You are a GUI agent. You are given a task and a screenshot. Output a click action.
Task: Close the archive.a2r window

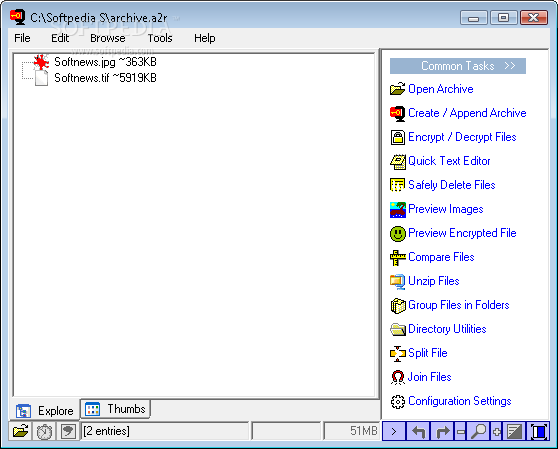click(534, 17)
